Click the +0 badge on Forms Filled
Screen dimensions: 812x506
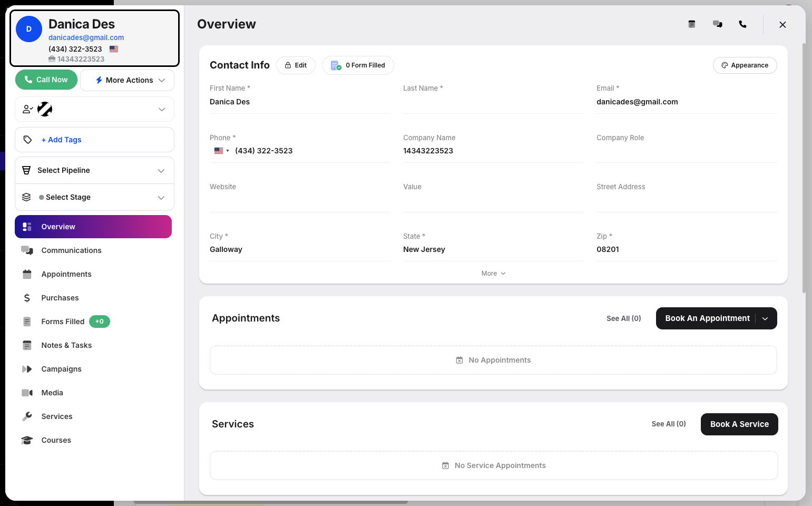pos(100,322)
